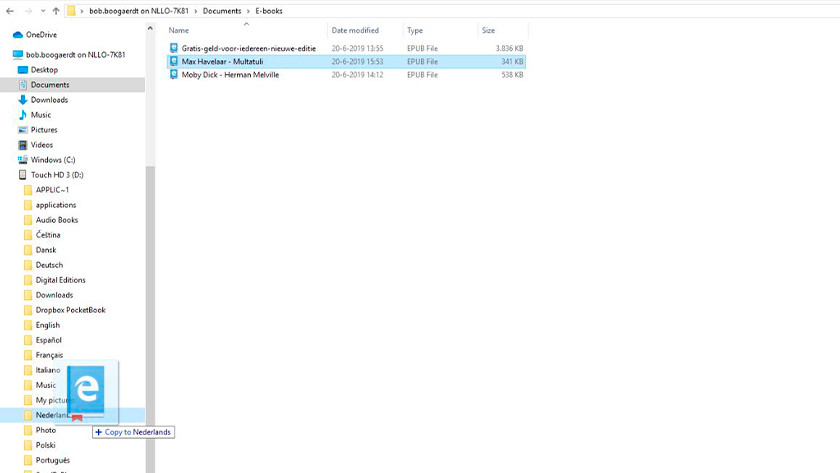Click the Back navigation arrow
The width and height of the screenshot is (840, 473).
point(10,11)
